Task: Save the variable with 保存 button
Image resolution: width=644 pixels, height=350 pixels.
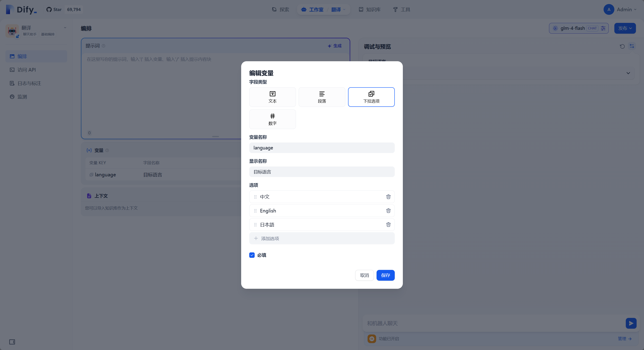Action: pos(385,275)
